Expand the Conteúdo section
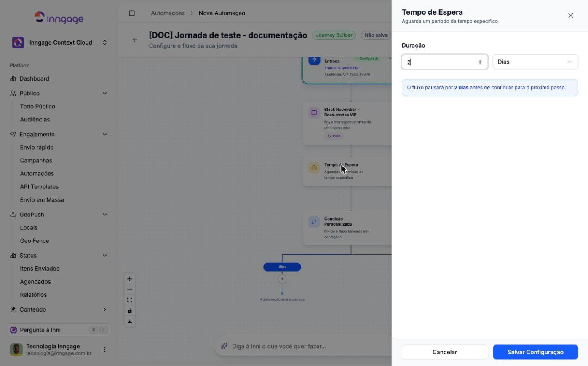The image size is (588, 366). 105,309
